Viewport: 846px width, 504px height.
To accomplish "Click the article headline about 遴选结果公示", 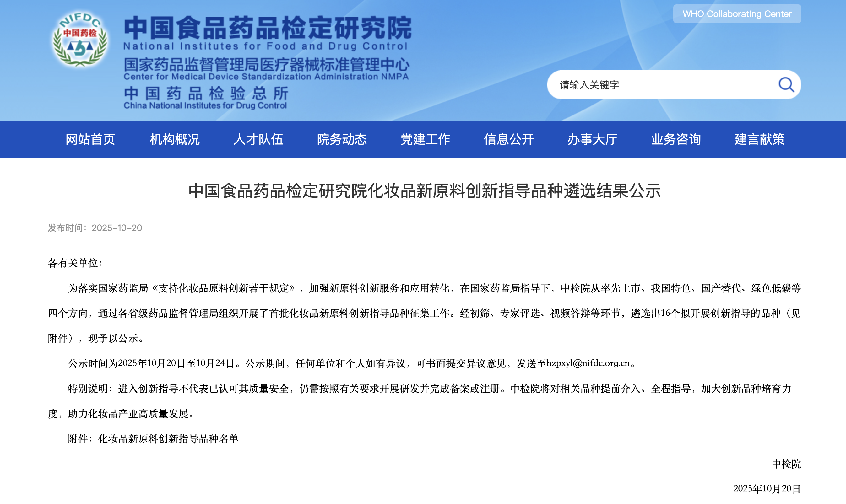I will click(x=424, y=191).
